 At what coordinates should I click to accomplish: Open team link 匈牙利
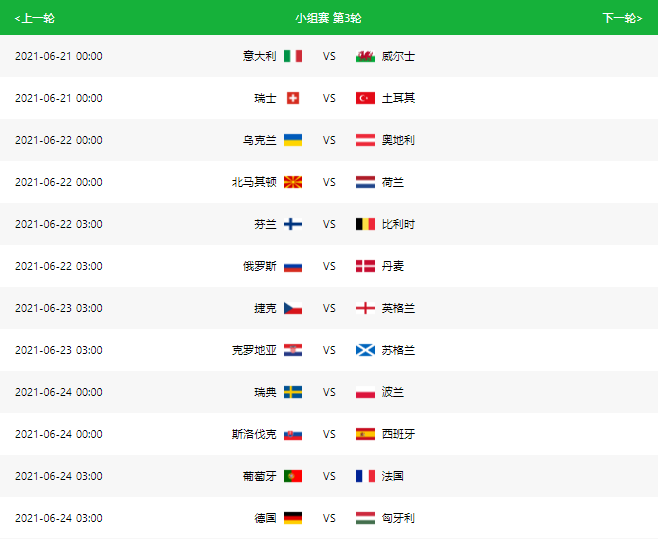[398, 518]
